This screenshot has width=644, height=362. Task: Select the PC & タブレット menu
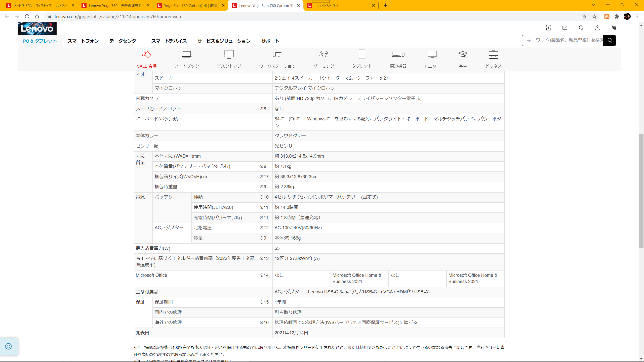pos(40,41)
